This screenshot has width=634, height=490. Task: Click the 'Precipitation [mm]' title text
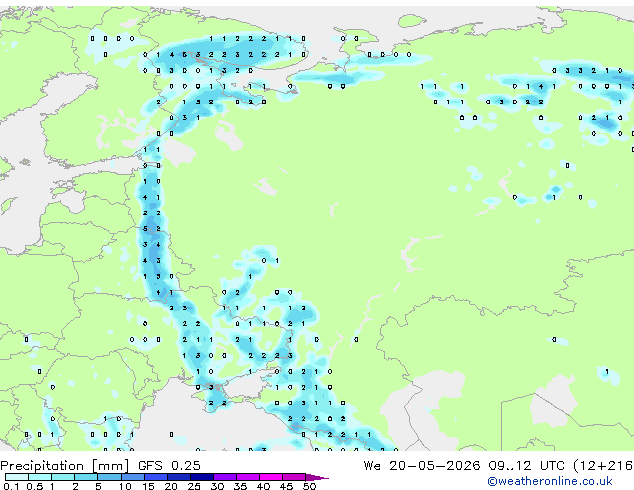pos(65,466)
